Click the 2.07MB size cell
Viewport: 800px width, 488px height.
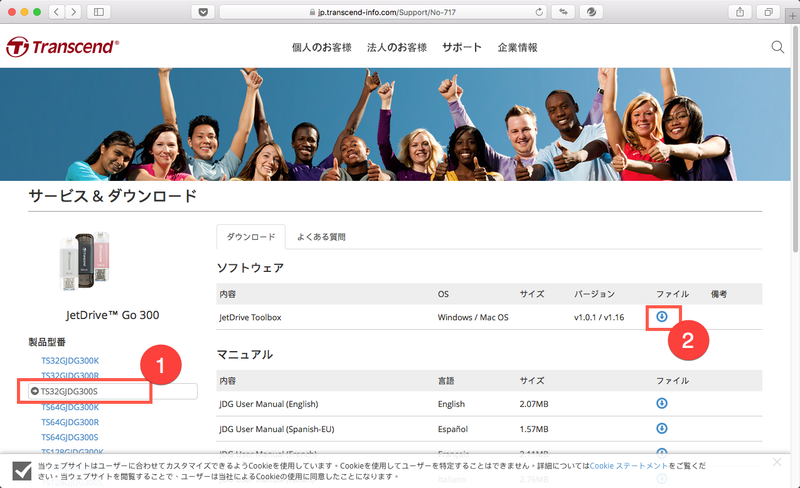tap(534, 404)
